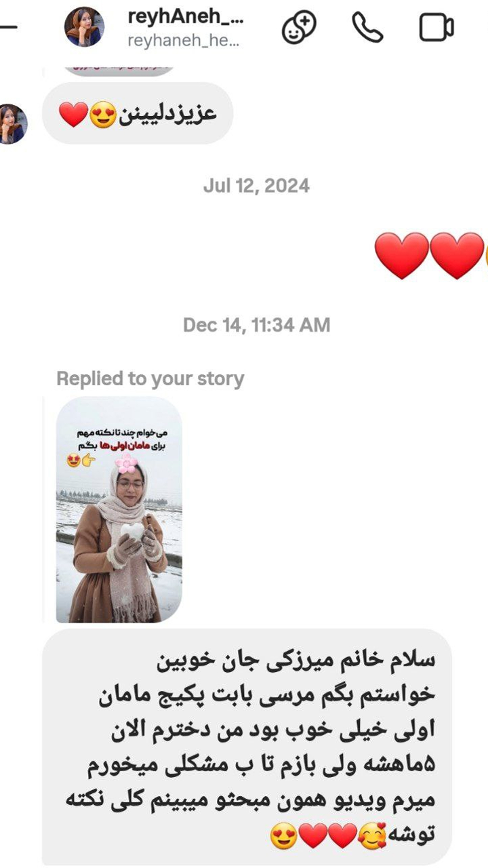Start a video call with reyhAneh
The image size is (488, 868).
[x=436, y=28]
